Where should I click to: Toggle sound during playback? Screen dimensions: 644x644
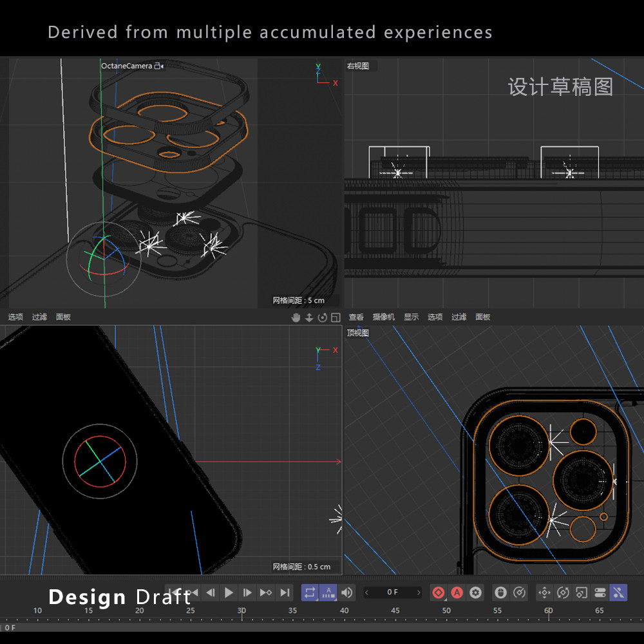(x=347, y=592)
